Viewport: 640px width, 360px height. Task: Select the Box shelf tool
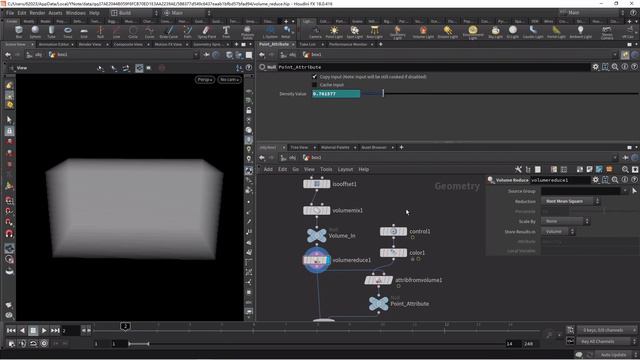click(19, 31)
